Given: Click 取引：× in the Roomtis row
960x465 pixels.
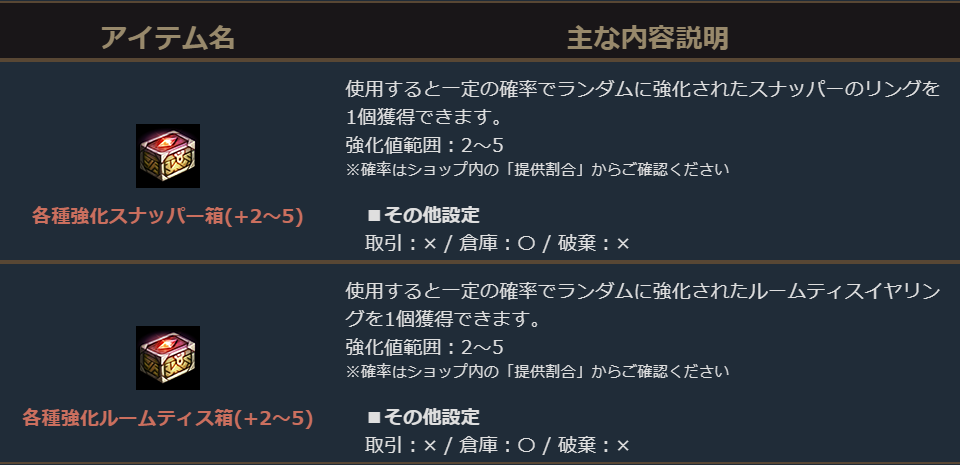Looking at the screenshot, I should point(401,445).
